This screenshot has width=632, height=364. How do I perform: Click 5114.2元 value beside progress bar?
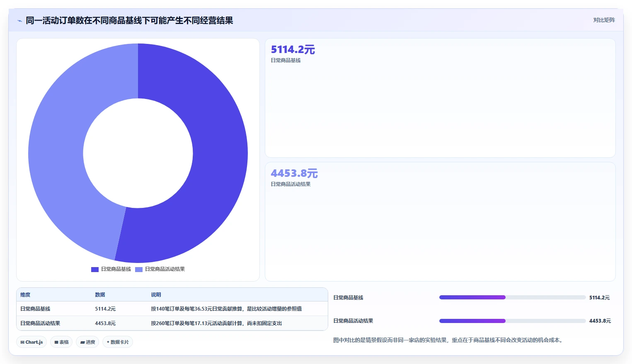point(599,298)
